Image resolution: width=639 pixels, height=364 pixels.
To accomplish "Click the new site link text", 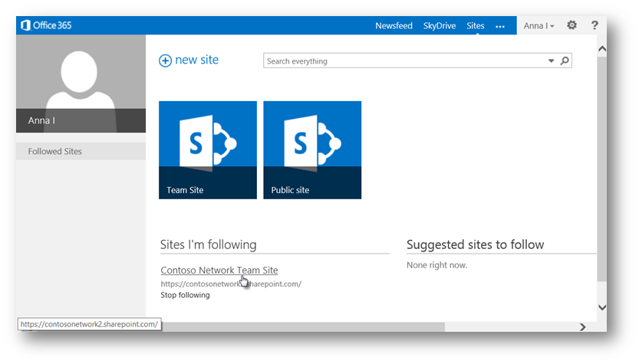I will click(x=197, y=60).
